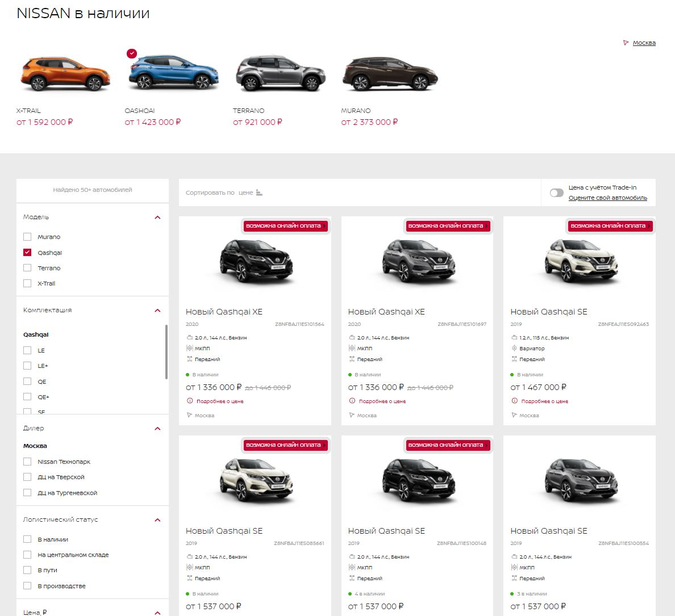Click the engine icon on the Z8NFBAJ11ES100148 card

pyautogui.click(x=352, y=556)
